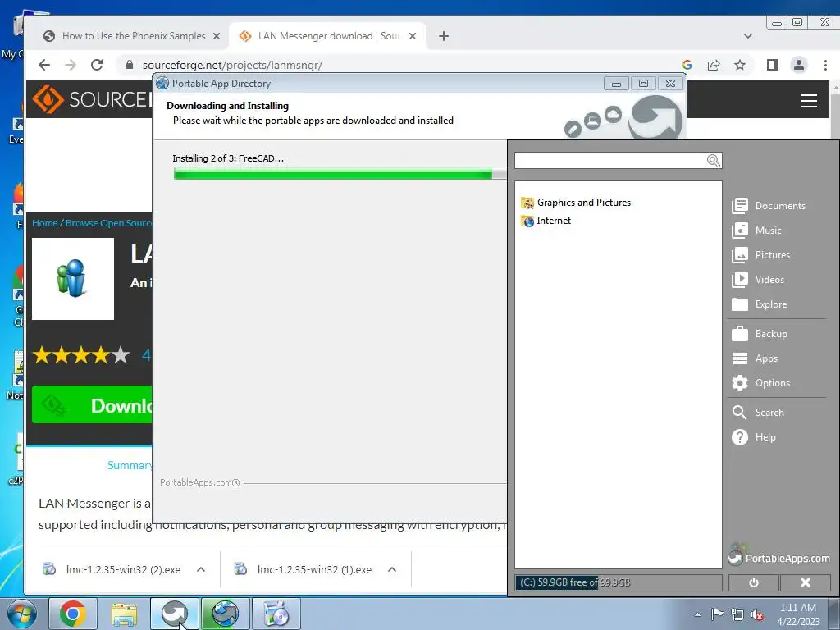Click network tray icon
Image resolution: width=840 pixels, height=630 pixels.
point(737,614)
